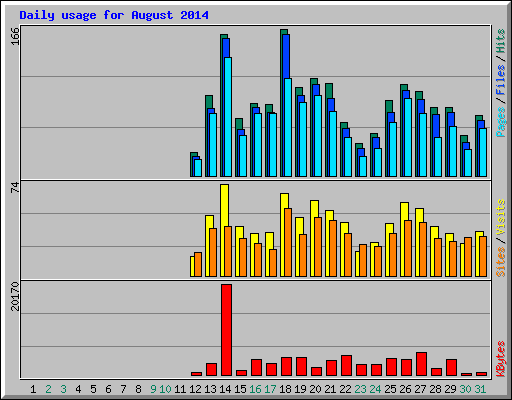The height and width of the screenshot is (400, 512).
Task: Click the '166' top scale value
Action: click(x=15, y=36)
